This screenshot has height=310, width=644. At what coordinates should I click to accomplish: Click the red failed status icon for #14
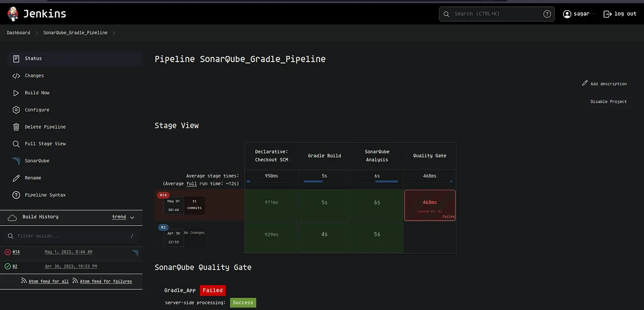7,252
